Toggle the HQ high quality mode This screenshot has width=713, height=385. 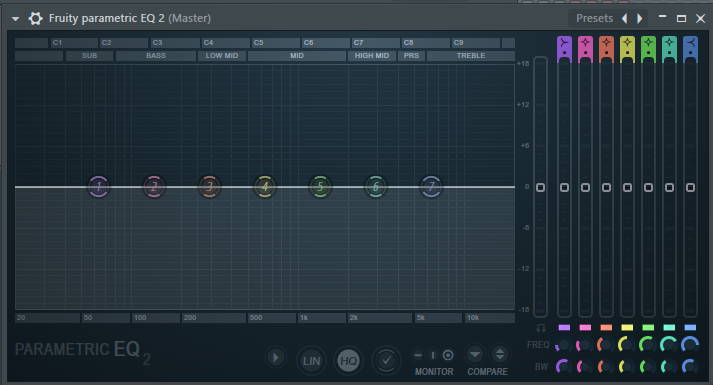tap(348, 360)
